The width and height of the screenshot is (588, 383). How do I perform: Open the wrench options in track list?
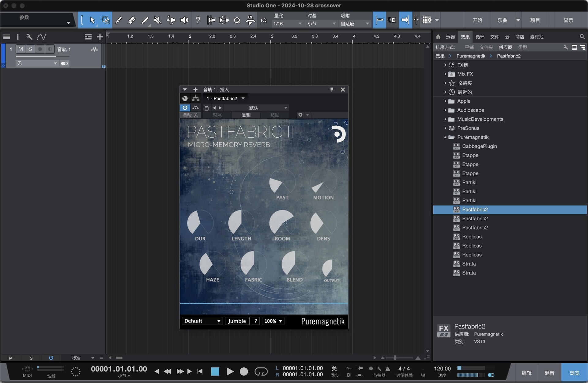pyautogui.click(x=29, y=37)
